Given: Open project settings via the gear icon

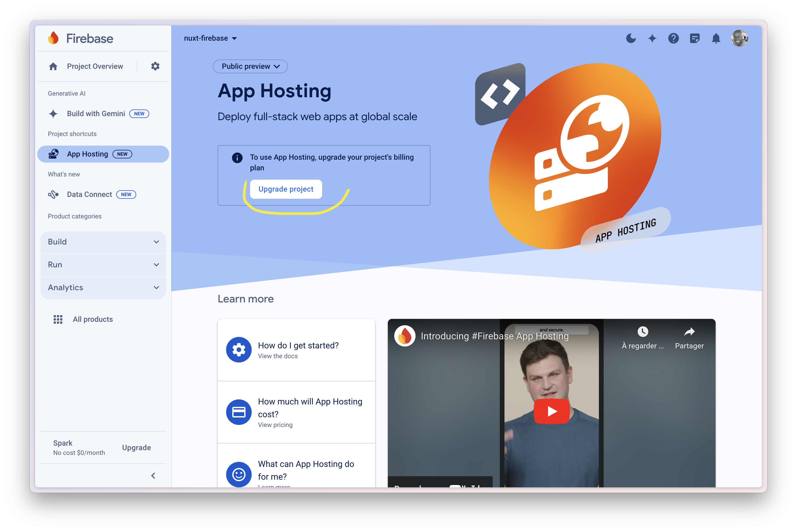Looking at the screenshot, I should [155, 66].
